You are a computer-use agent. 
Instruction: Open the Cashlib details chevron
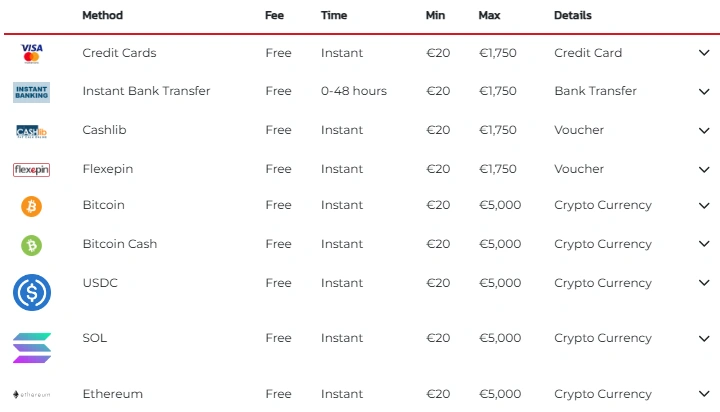tap(704, 131)
